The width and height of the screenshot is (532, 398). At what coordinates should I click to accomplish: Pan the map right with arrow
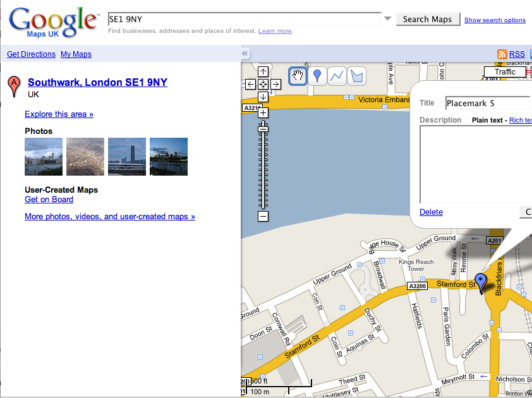pos(276,84)
